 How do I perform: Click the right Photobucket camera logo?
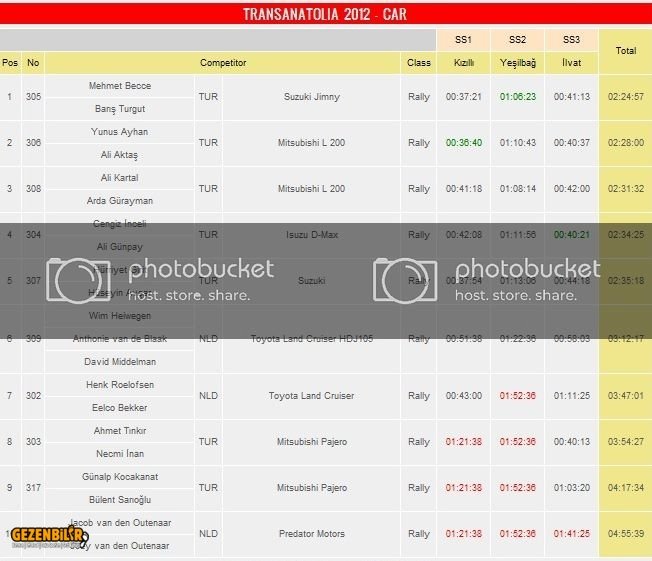pos(402,280)
